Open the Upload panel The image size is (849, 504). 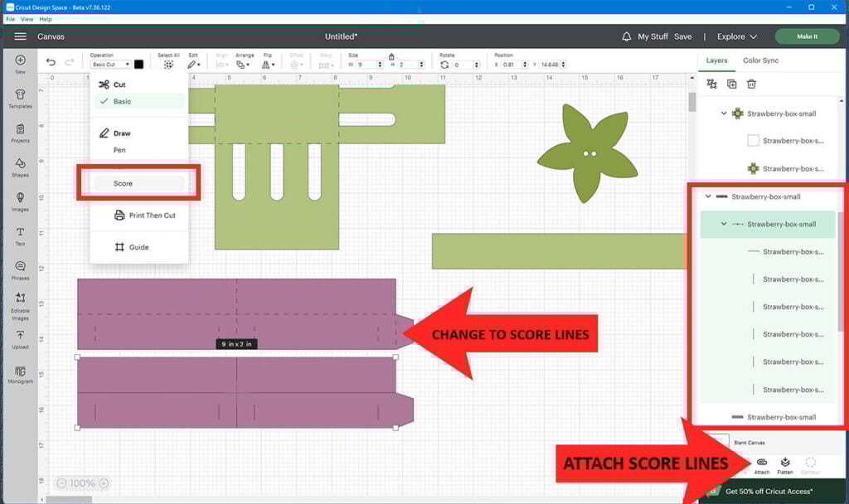coord(20,339)
